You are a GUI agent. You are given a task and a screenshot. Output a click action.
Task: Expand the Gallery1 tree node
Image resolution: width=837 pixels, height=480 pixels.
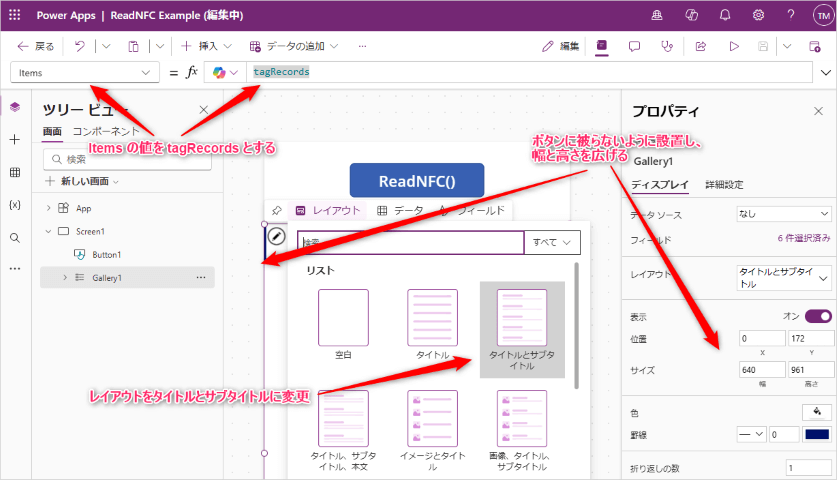(x=65, y=277)
